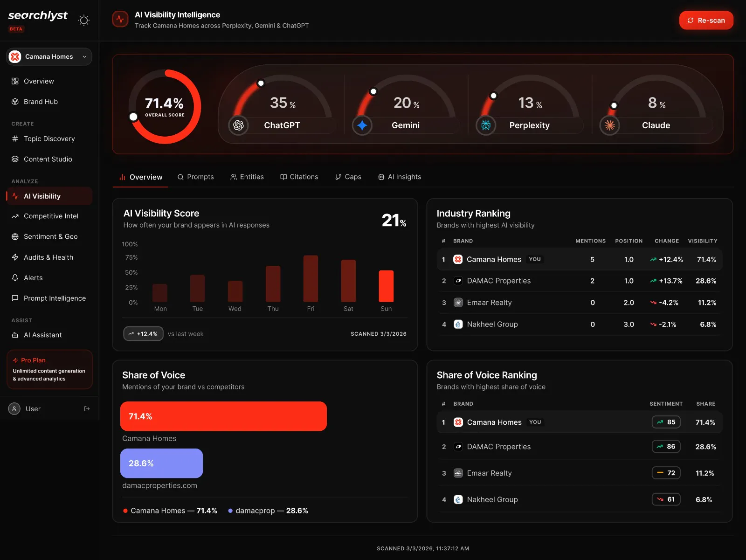Viewport: 746px width, 560px height.
Task: Click the sentiment 85 badge for Camana Homes
Action: click(666, 422)
